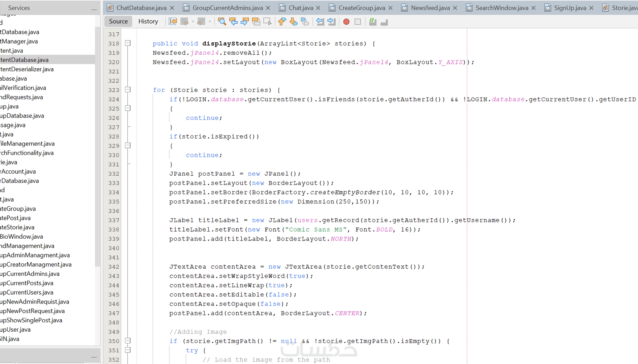638x364 pixels.
Task: Click the editor Forward navigation icon
Action: coord(201,21)
